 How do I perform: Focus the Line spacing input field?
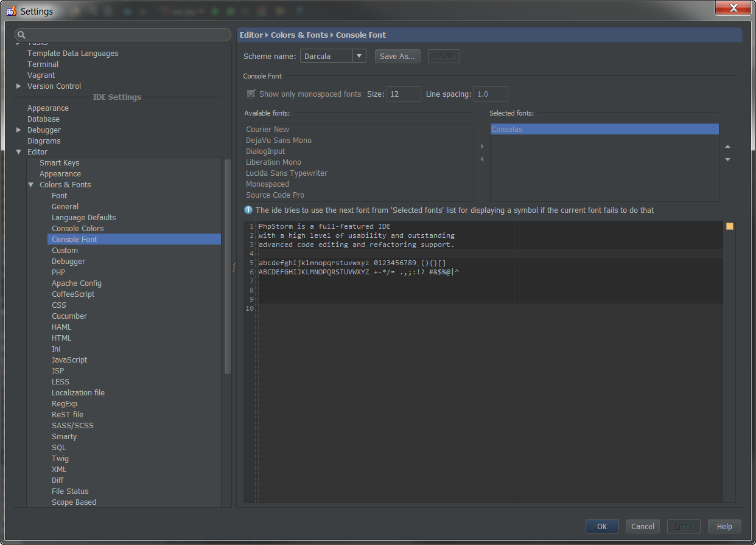[491, 94]
